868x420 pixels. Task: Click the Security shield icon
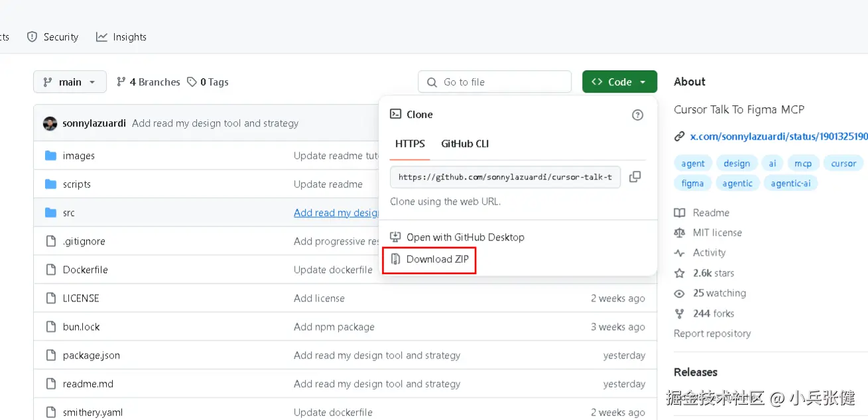click(32, 37)
